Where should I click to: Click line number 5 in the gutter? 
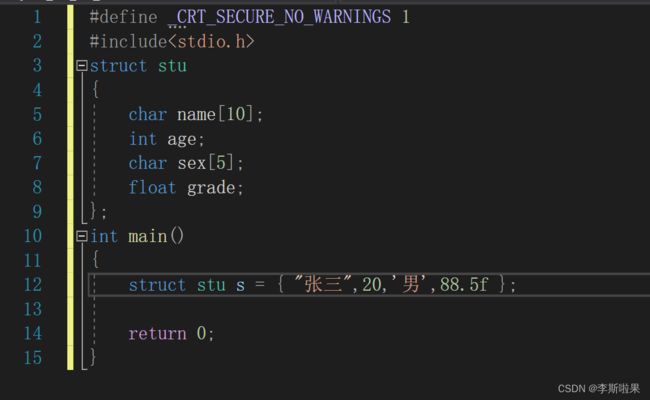point(37,114)
